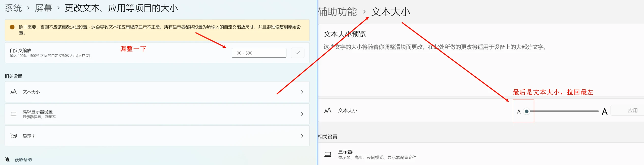Click the 自定义缩放 label text
This screenshot has height=165, width=644.
(x=21, y=50)
